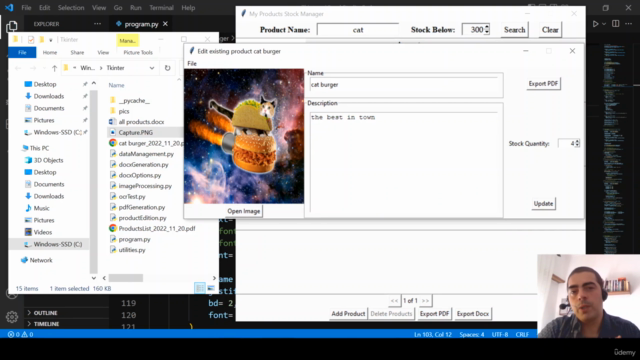This screenshot has width=640, height=360.
Task: Select Network in navigation pane
Action: 41,260
